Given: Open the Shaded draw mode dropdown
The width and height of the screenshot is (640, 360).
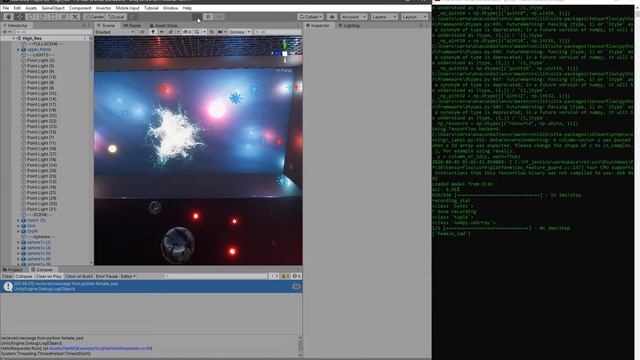Looking at the screenshot, I should pyautogui.click(x=115, y=32).
